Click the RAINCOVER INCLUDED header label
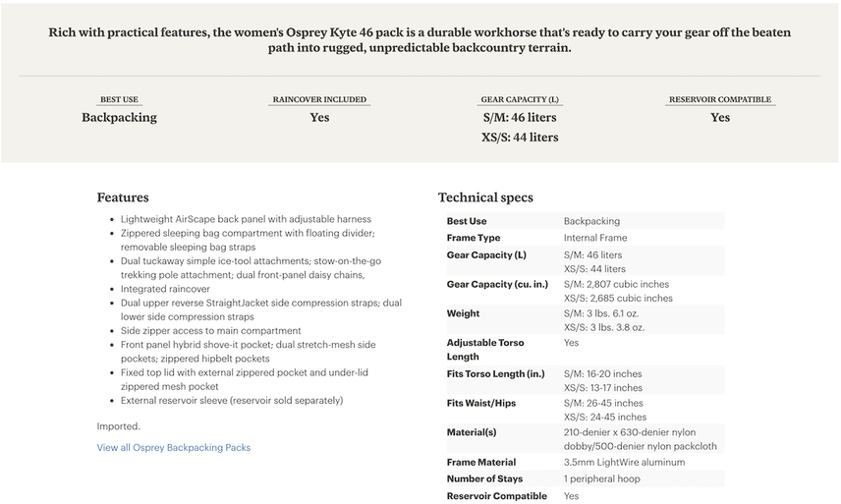841x504 pixels. click(x=319, y=100)
